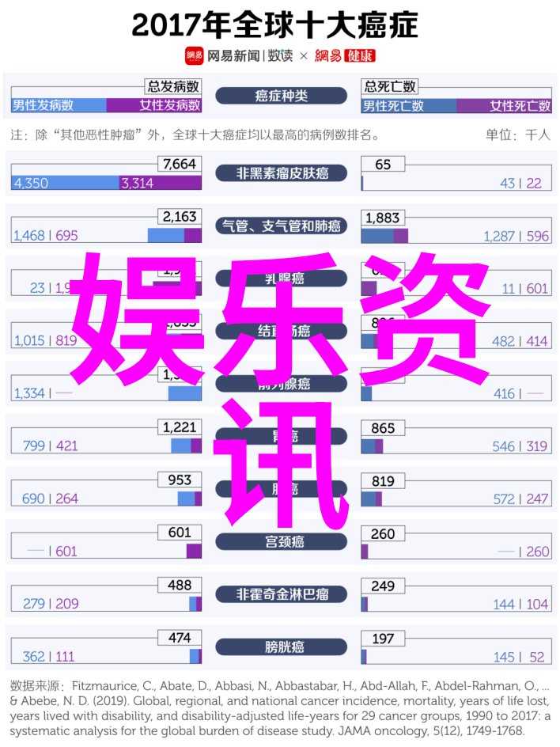Click the red NetEase News logo icon
Viewport: 560px width, 747px height.
point(194,55)
